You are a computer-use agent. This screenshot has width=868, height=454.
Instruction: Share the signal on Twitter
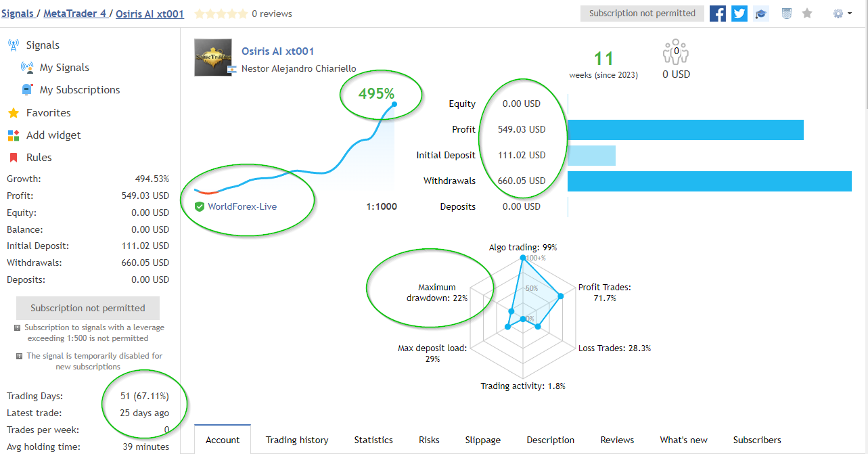click(x=739, y=13)
